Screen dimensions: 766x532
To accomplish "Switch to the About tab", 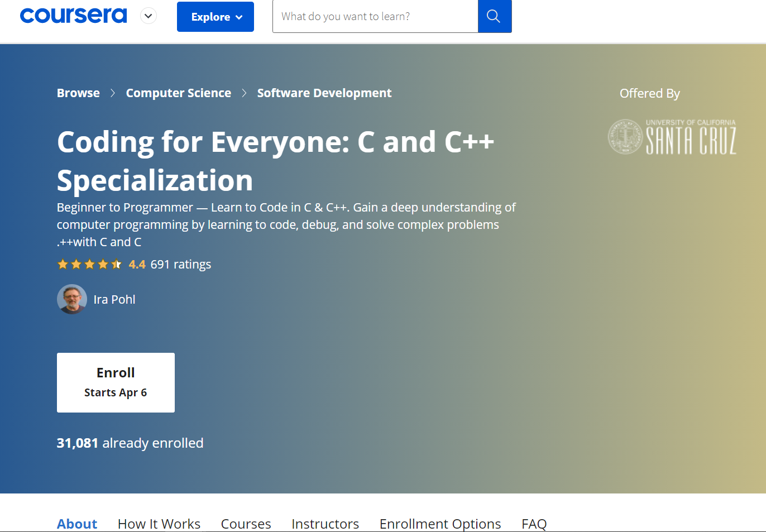I will (77, 524).
